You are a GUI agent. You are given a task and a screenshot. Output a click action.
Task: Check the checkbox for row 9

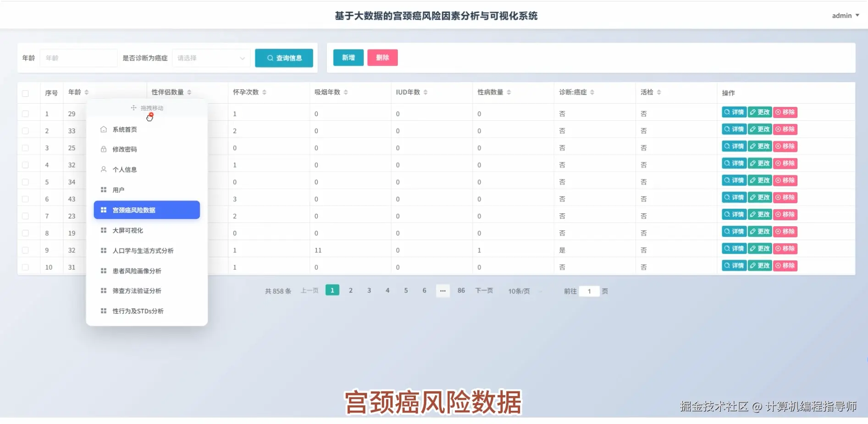click(25, 250)
